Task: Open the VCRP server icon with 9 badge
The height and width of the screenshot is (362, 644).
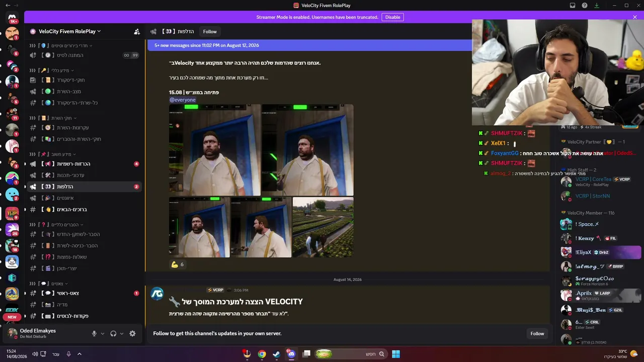Action: point(12,213)
